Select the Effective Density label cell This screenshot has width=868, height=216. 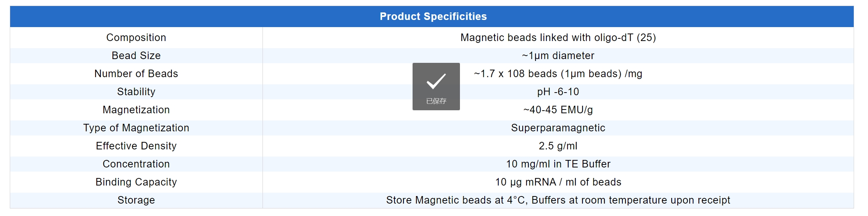[x=136, y=146]
